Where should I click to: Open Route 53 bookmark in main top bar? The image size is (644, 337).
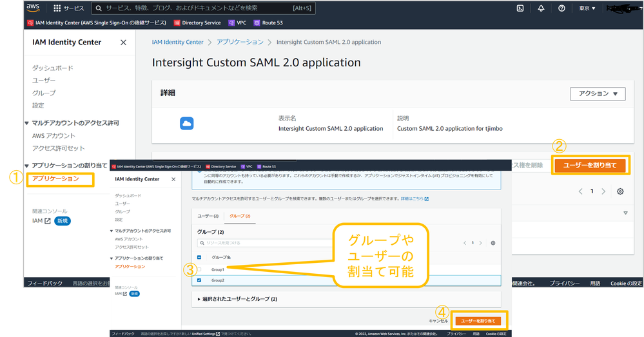click(x=268, y=23)
